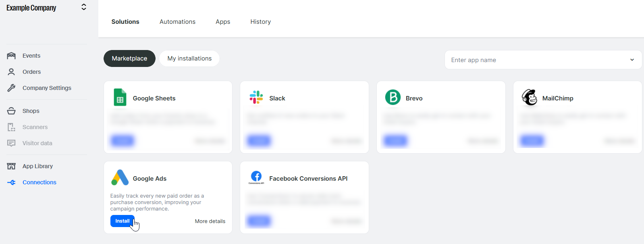
Task: Click the Google Sheets logo
Action: [x=120, y=97]
